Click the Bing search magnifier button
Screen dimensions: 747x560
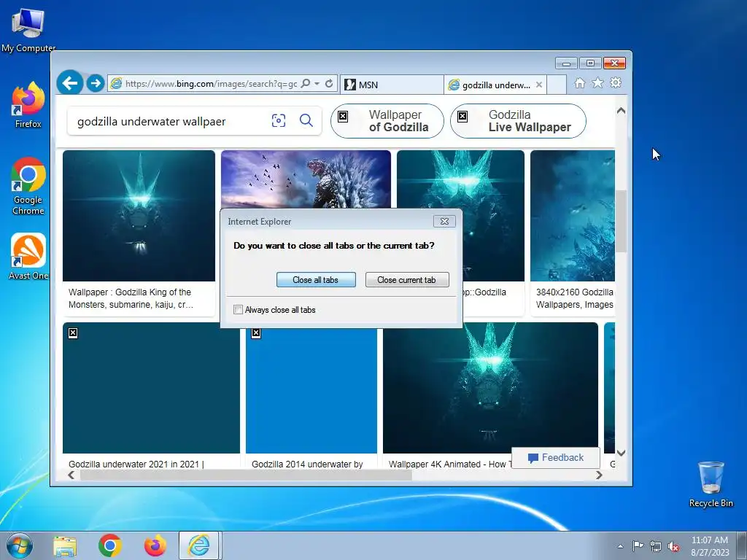[x=306, y=121]
